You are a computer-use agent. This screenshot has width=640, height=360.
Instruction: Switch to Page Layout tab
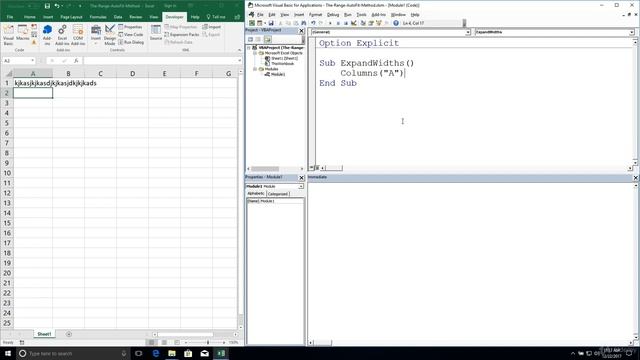[x=71, y=17]
